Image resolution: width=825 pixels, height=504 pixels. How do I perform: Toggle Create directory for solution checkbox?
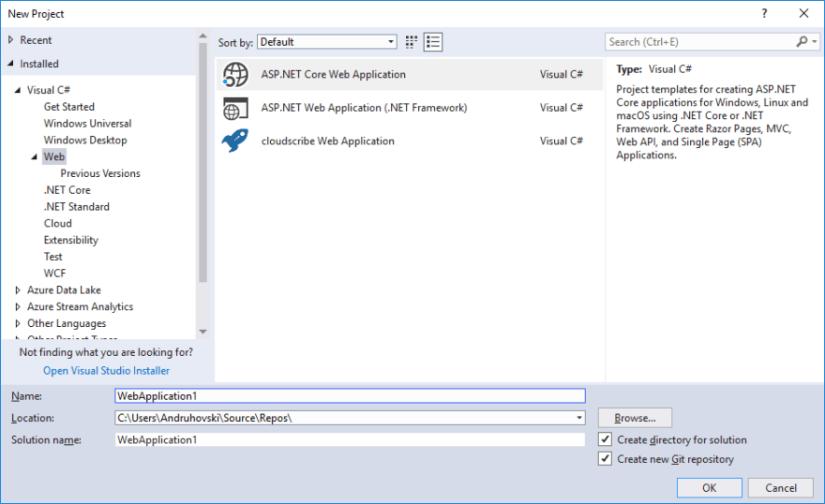coord(605,439)
